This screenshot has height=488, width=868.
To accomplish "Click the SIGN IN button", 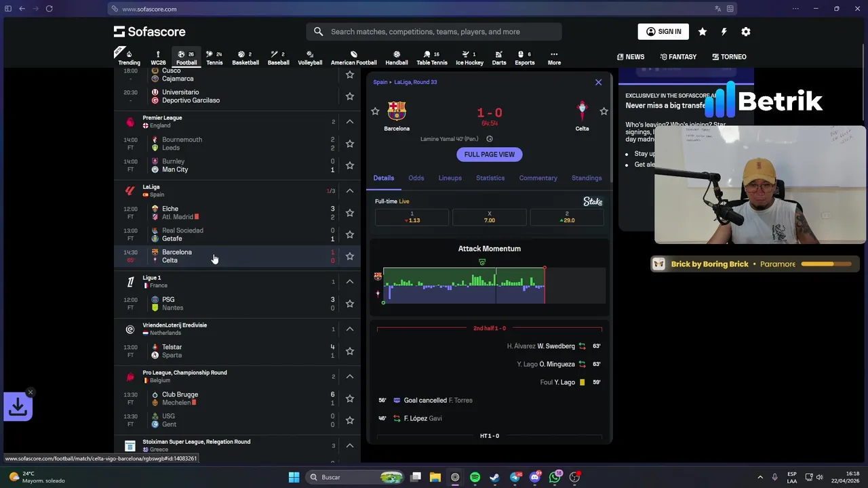I will tap(663, 32).
